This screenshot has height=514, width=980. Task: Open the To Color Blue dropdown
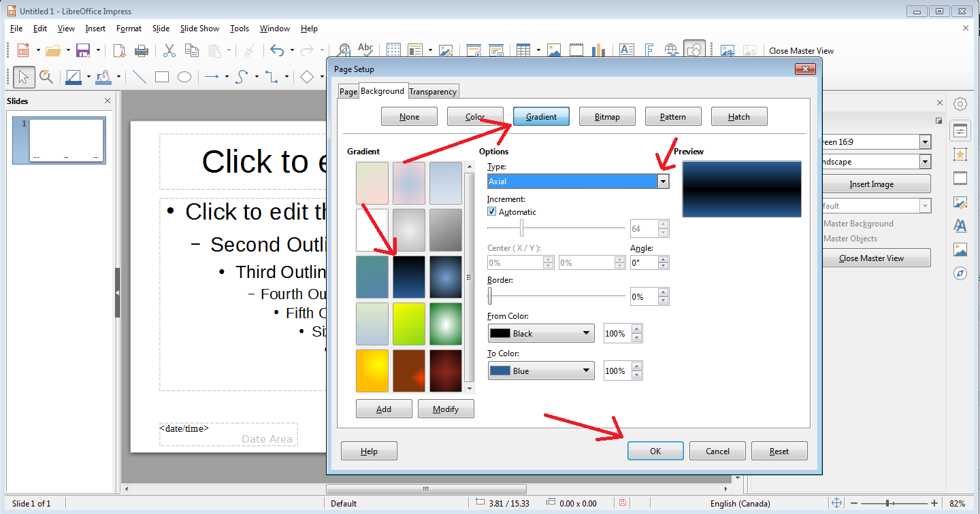click(541, 371)
